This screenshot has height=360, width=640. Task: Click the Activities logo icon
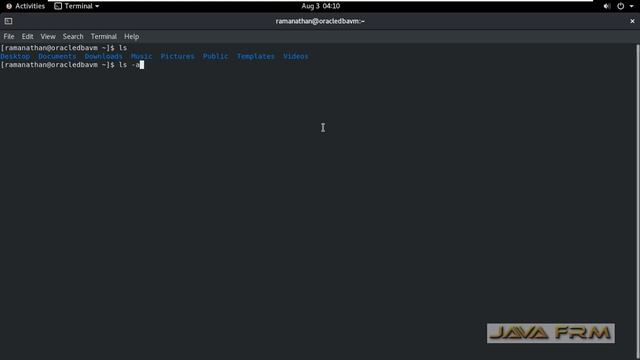(9, 6)
